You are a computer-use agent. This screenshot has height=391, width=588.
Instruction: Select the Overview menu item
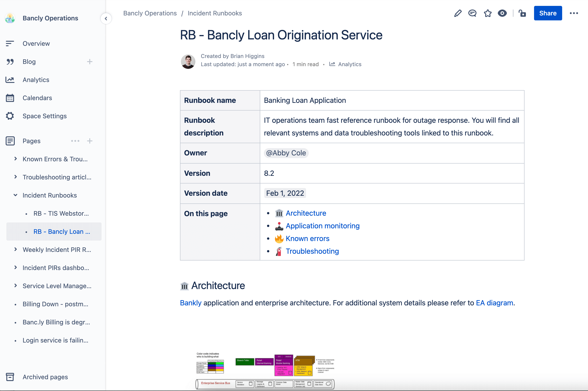point(36,43)
